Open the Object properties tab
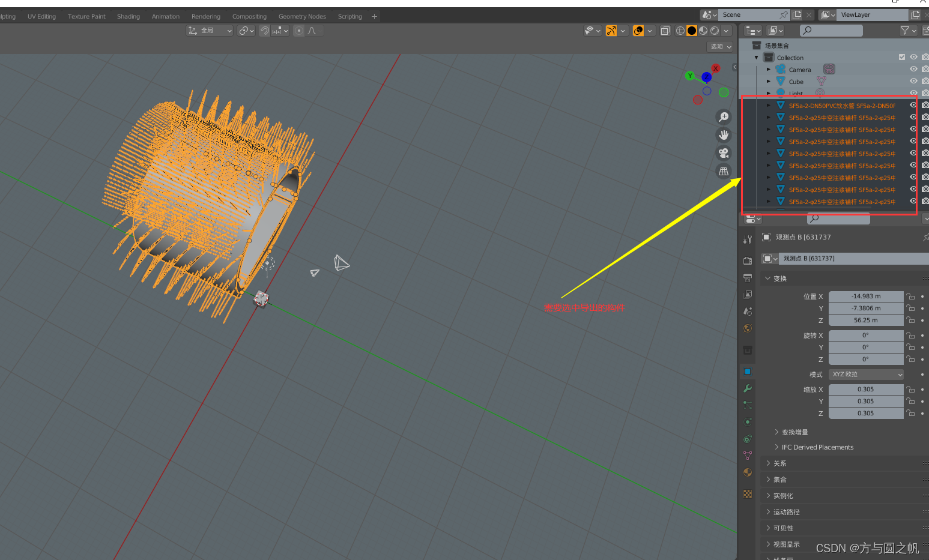 pos(748,372)
